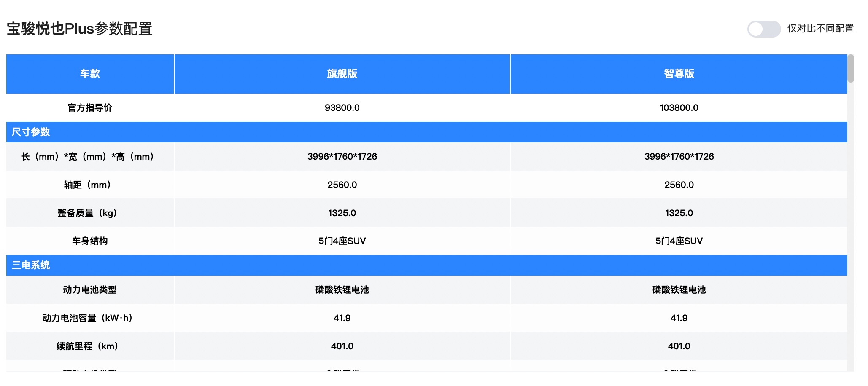Image resolution: width=868 pixels, height=386 pixels.
Task: Click 41.9 in the 智尊版 column
Action: (x=679, y=318)
